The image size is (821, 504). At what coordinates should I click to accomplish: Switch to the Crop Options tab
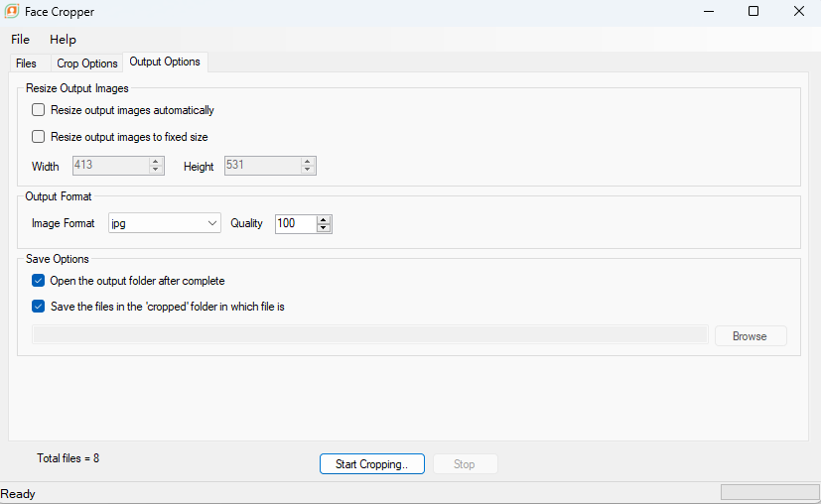click(87, 63)
